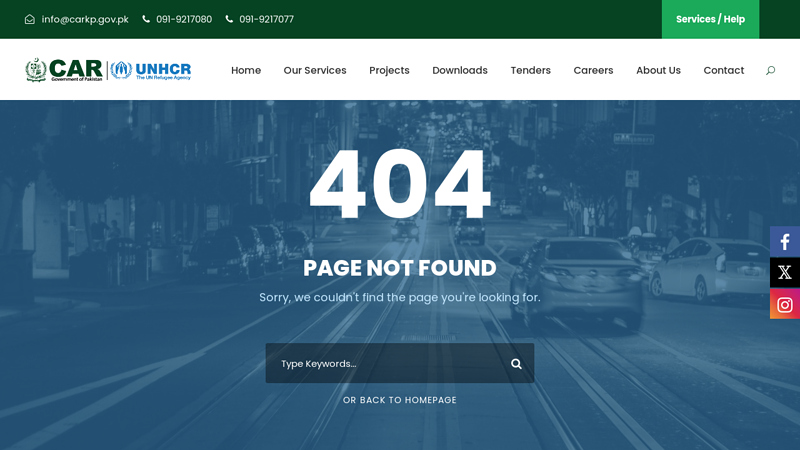Navigate to the Careers page
800x450 pixels.
point(593,70)
